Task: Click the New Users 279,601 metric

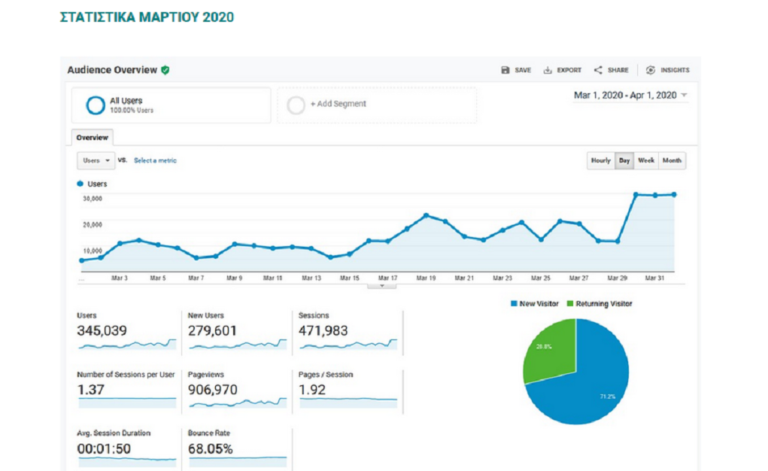Action: coord(237,331)
